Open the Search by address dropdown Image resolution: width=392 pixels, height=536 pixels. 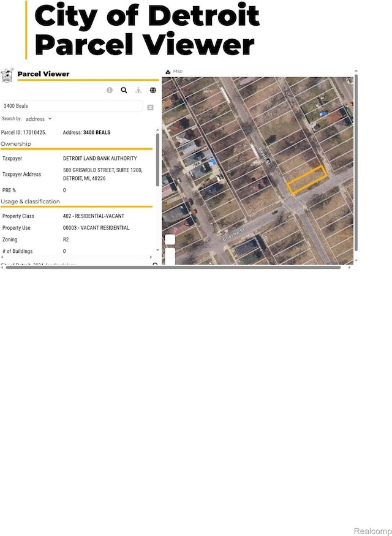pos(39,119)
